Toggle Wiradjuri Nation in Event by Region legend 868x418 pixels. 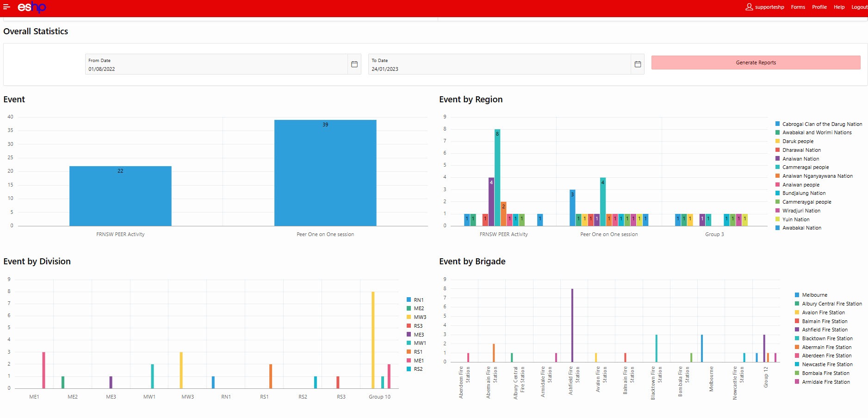coord(801,211)
